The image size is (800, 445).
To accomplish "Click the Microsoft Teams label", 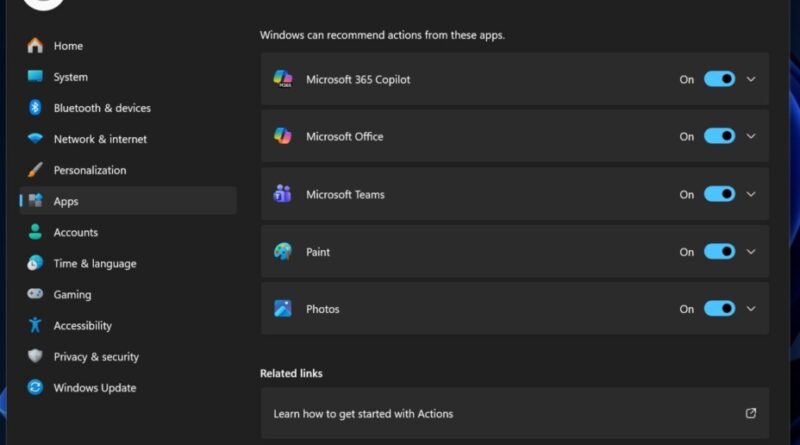I will coord(345,194).
